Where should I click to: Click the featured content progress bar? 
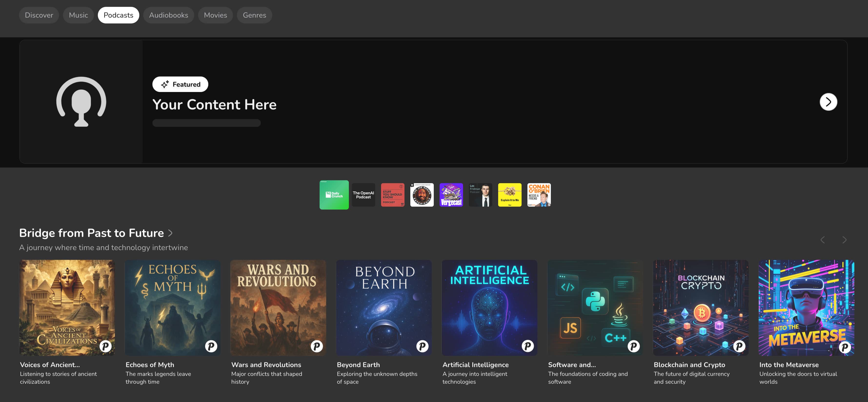206,123
